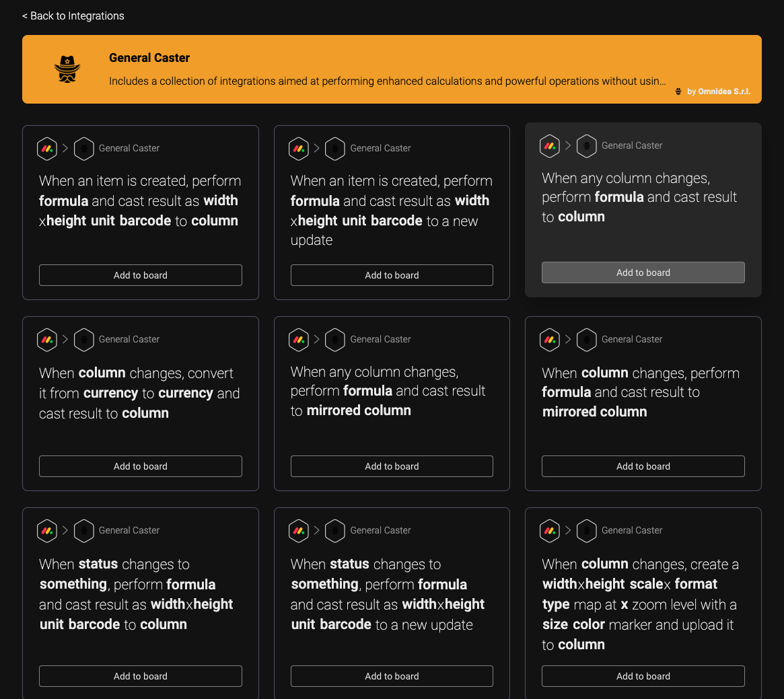Add any column changes cast to column recipe
The height and width of the screenshot is (699, 784).
coord(643,272)
